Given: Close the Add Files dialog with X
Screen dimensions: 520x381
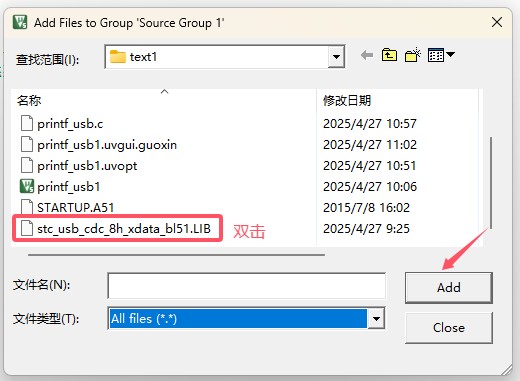Looking at the screenshot, I should tap(497, 22).
